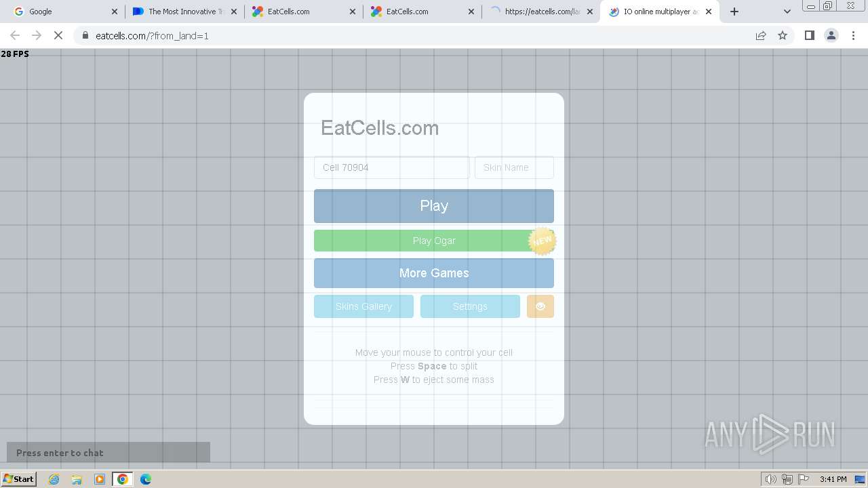The image size is (868, 488).
Task: Click the EatCells.com title
Action: click(x=380, y=128)
